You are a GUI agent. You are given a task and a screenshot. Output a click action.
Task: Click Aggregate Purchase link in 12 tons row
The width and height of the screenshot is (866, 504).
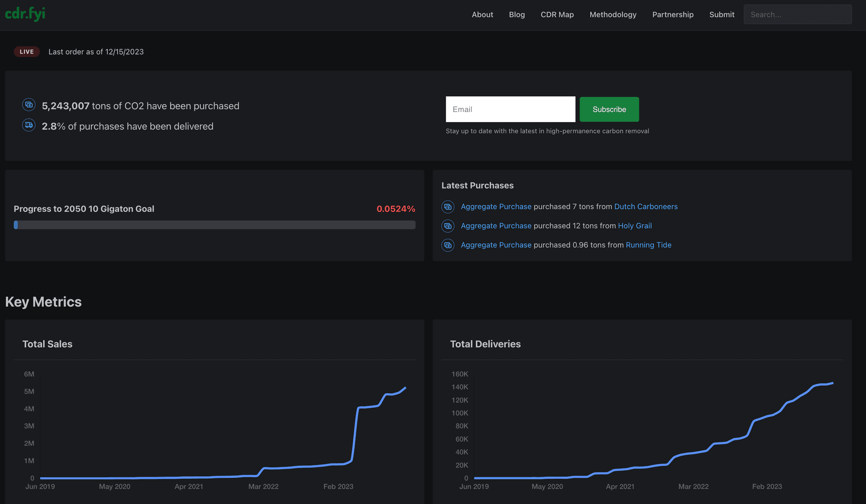click(x=496, y=226)
